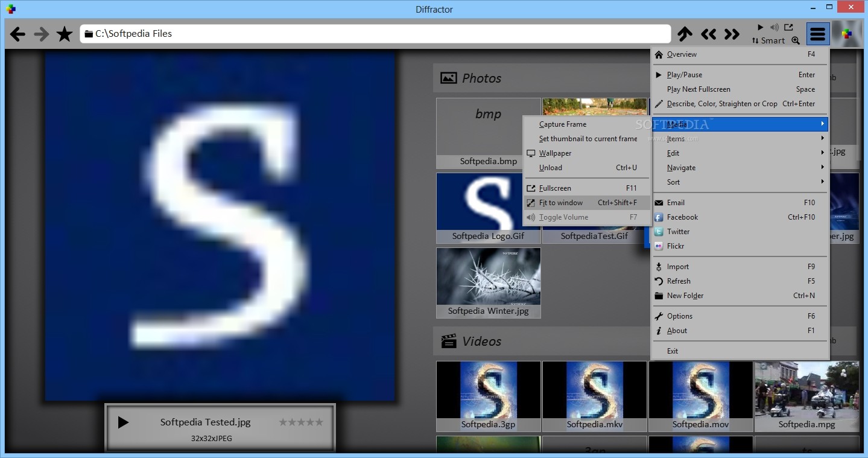Click the Refresh menu entry

click(x=740, y=281)
